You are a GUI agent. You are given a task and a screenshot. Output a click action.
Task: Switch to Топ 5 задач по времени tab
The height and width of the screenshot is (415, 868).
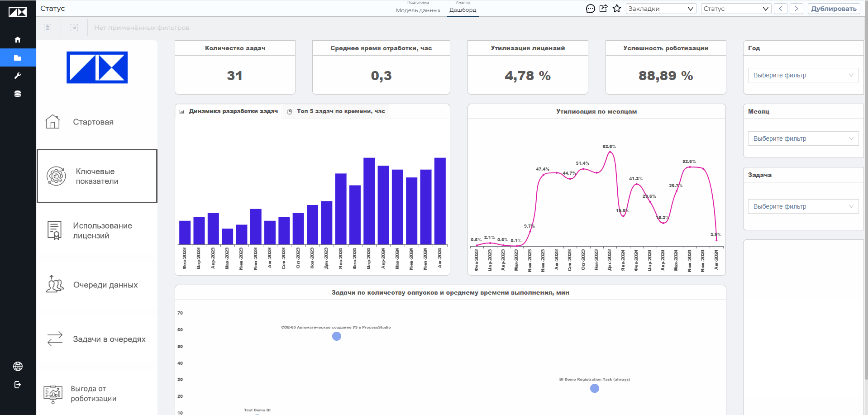click(336, 111)
